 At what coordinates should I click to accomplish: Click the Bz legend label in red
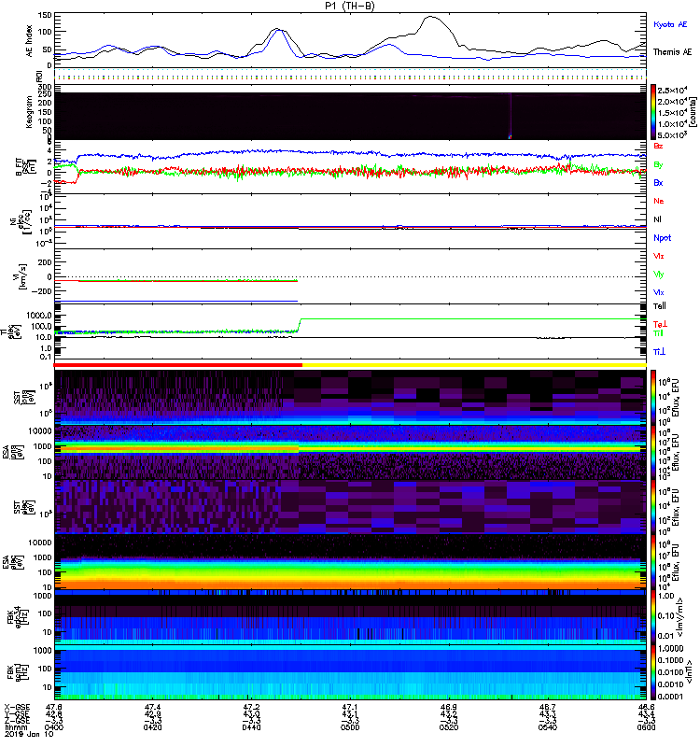(x=658, y=146)
